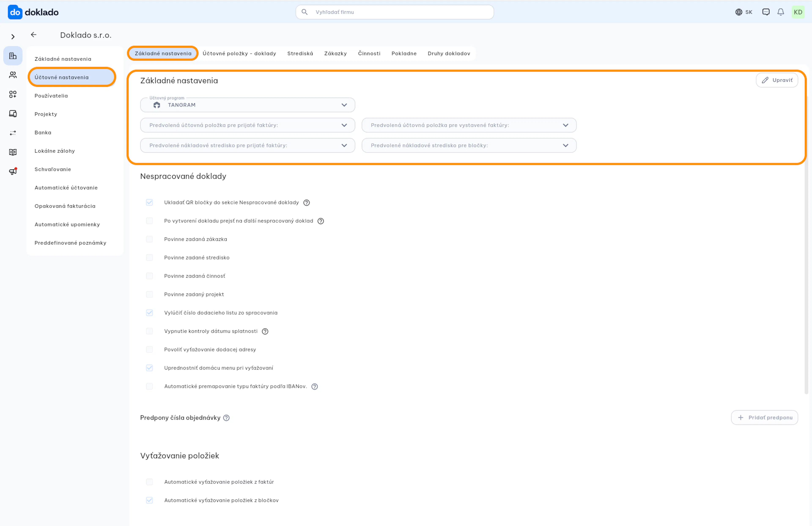The height and width of the screenshot is (526, 812).
Task: Show help for saving QR receipts
Action: 306,203
